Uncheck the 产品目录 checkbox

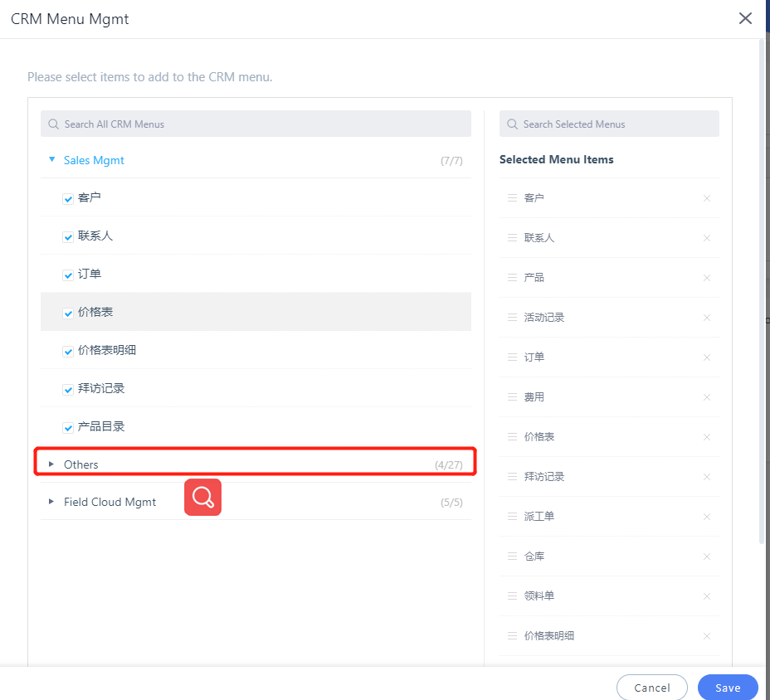click(68, 428)
